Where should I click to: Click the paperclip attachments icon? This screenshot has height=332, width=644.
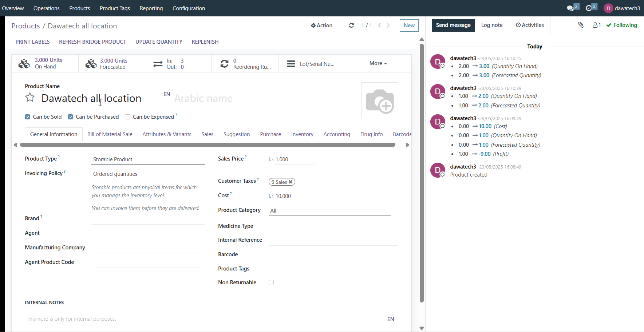[581, 25]
